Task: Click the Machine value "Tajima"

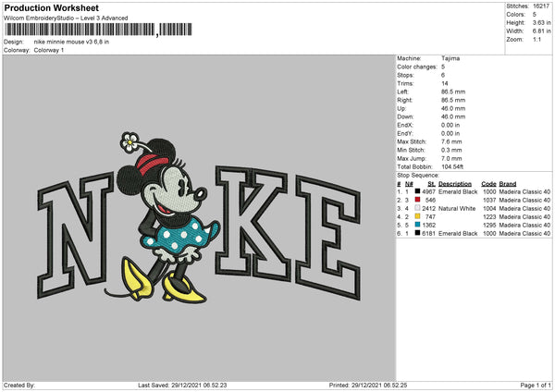Action: [x=450, y=58]
